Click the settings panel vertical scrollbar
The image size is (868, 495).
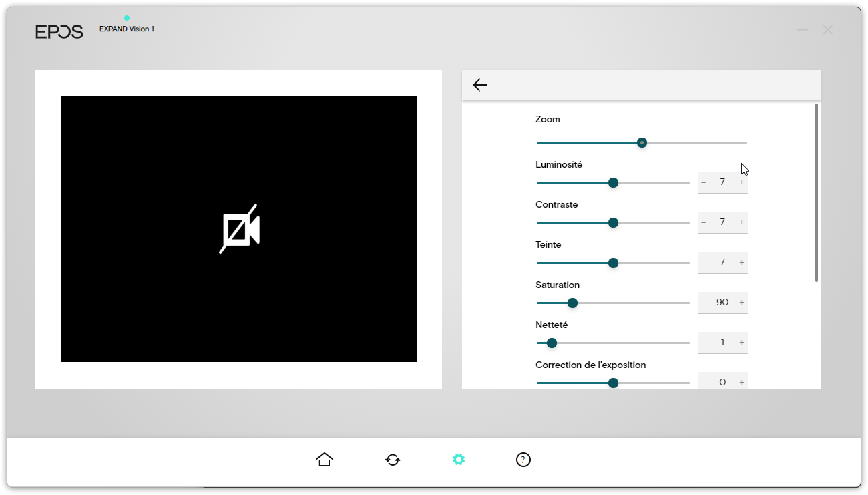816,192
